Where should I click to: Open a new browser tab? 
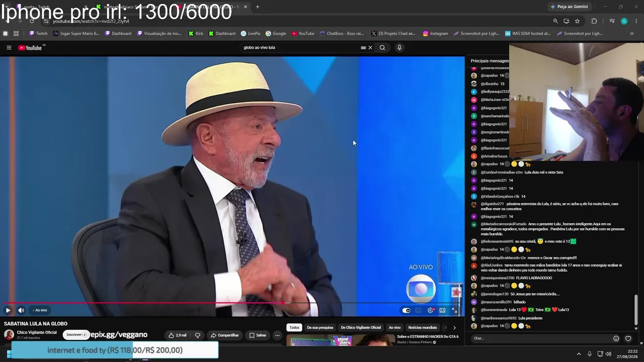point(258,7)
